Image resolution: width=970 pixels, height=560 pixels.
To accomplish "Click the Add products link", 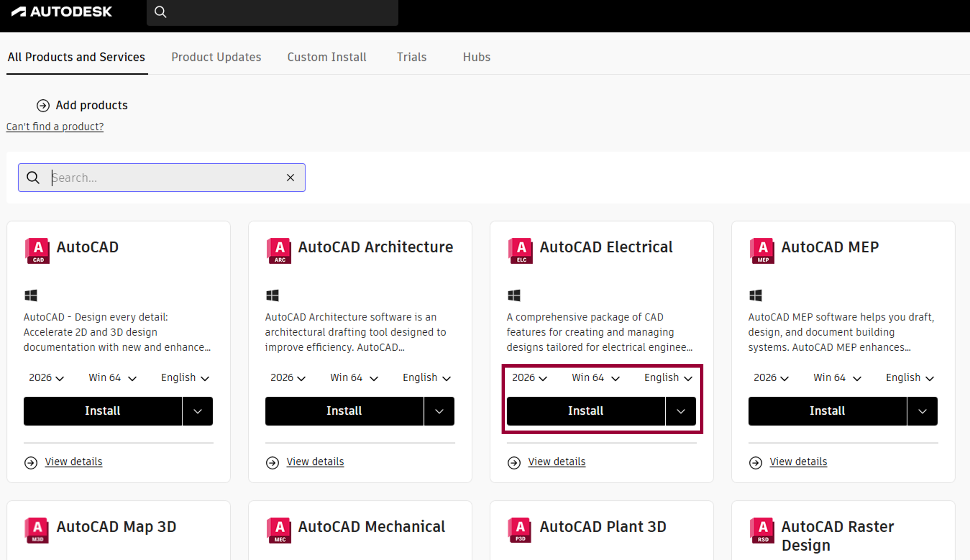I will tap(92, 105).
